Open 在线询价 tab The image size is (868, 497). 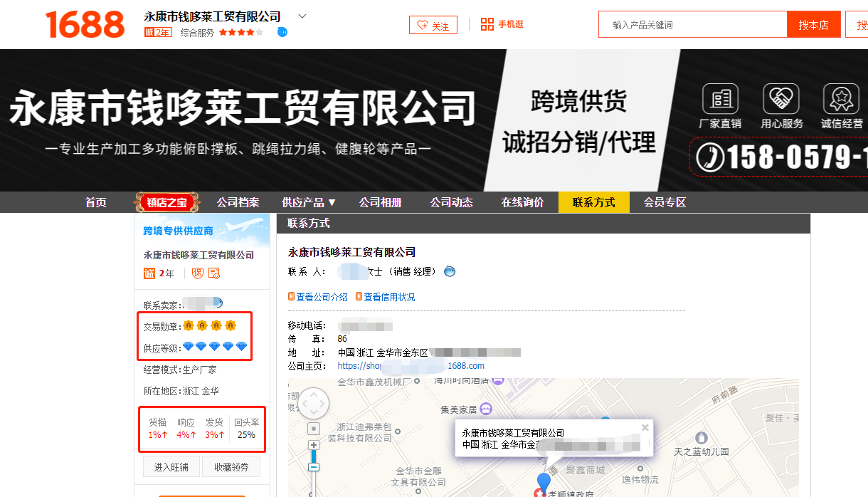(523, 202)
